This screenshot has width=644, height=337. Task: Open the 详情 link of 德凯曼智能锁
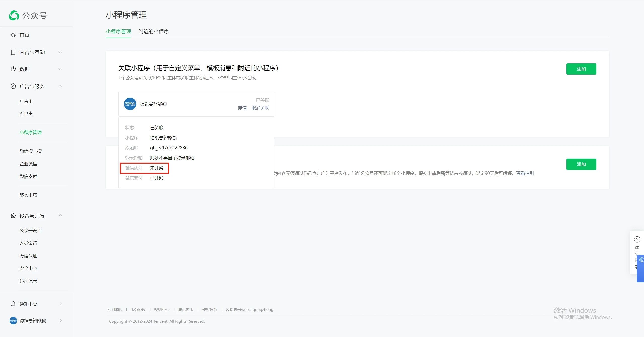pos(242,108)
